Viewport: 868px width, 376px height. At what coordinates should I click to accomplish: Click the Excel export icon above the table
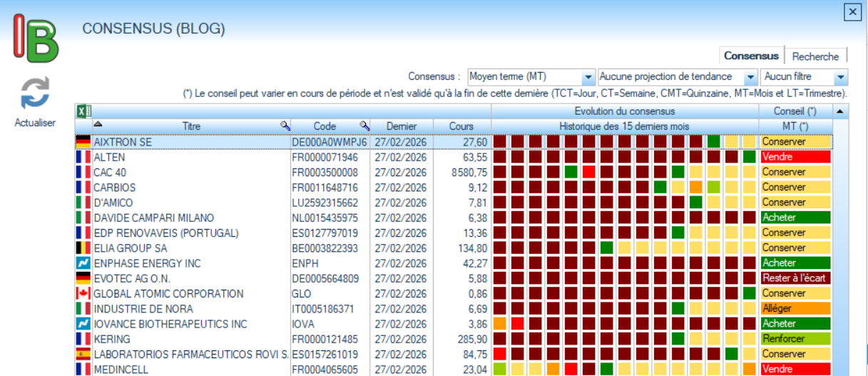pos(83,111)
